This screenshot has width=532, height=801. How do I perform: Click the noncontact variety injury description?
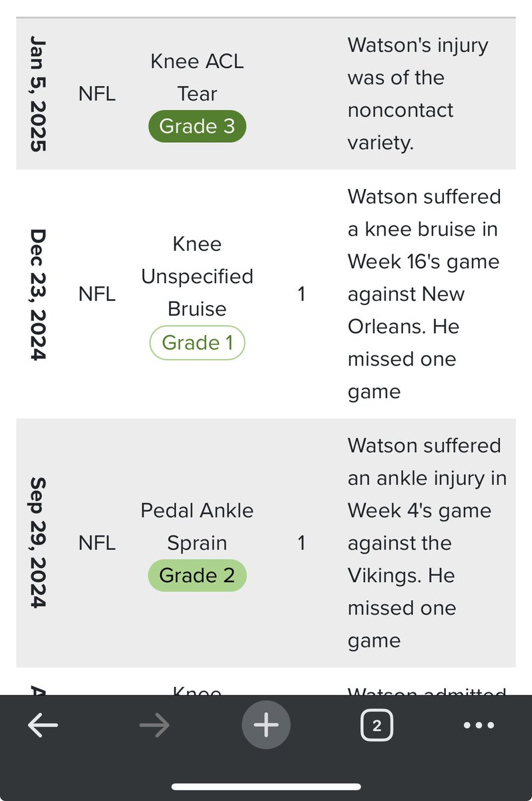coord(418,94)
